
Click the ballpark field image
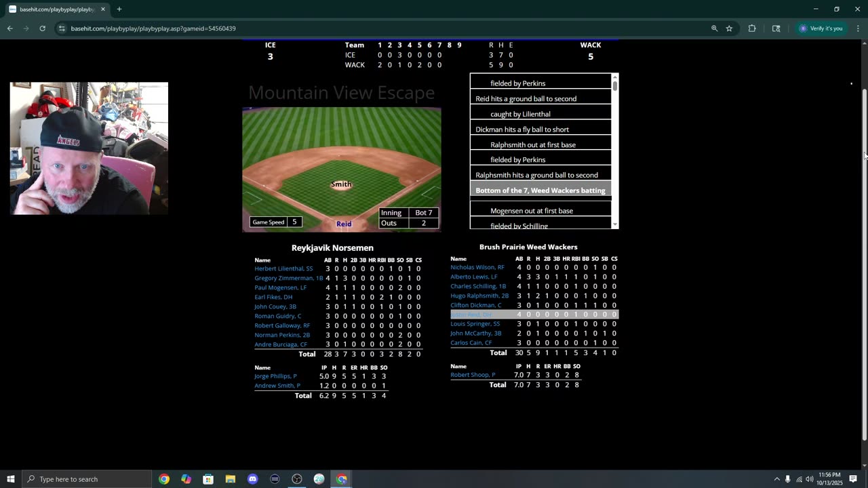(x=342, y=169)
